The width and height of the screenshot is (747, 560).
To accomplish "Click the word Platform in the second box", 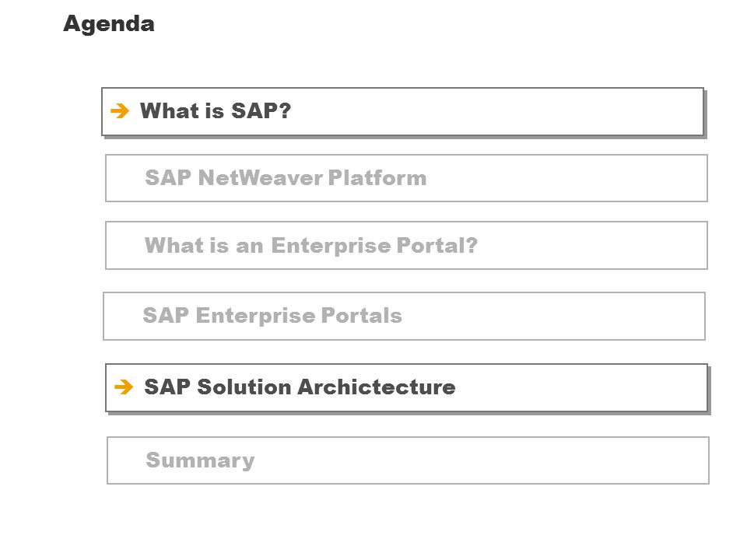I will 377,178.
